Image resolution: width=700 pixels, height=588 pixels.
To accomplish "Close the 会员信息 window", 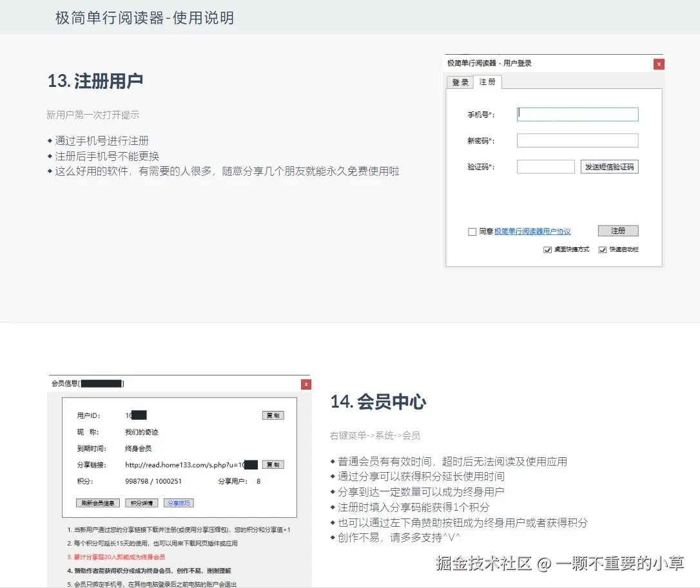I will 306,384.
